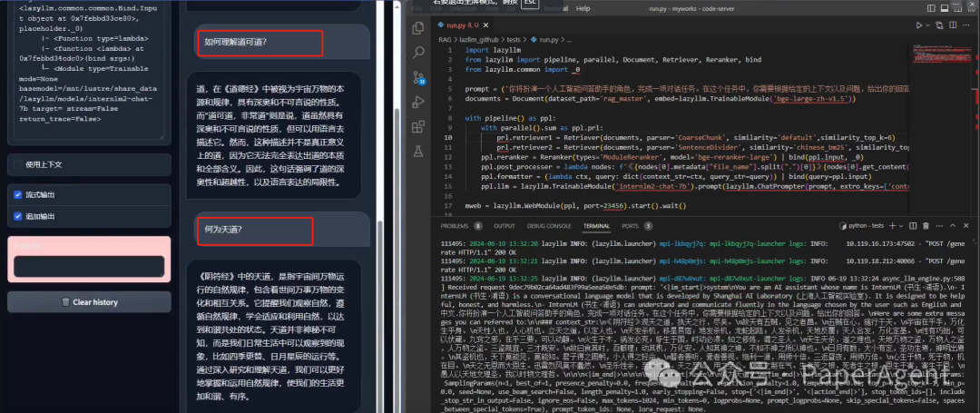Open the Help menu
980x413 pixels.
[x=583, y=9]
